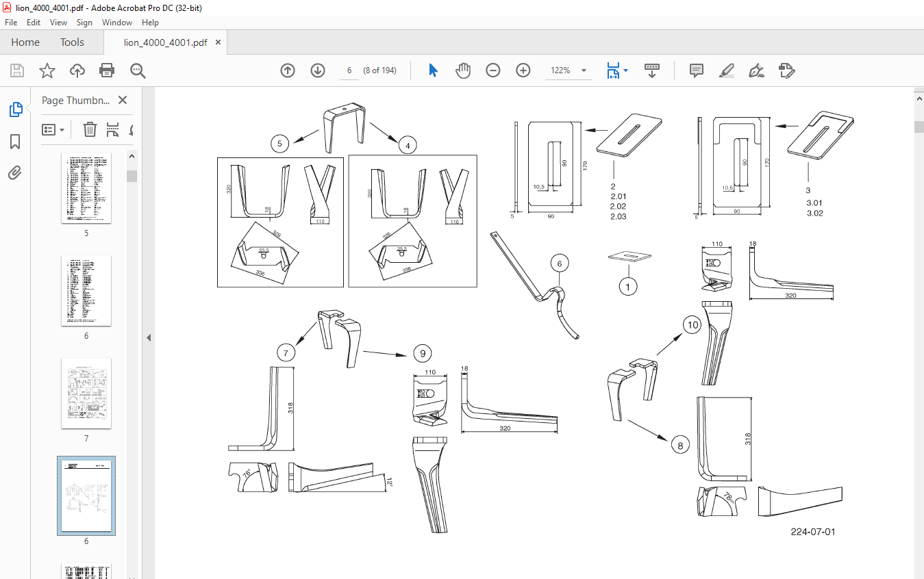Click the page number input field
924x579 pixels.
click(349, 70)
